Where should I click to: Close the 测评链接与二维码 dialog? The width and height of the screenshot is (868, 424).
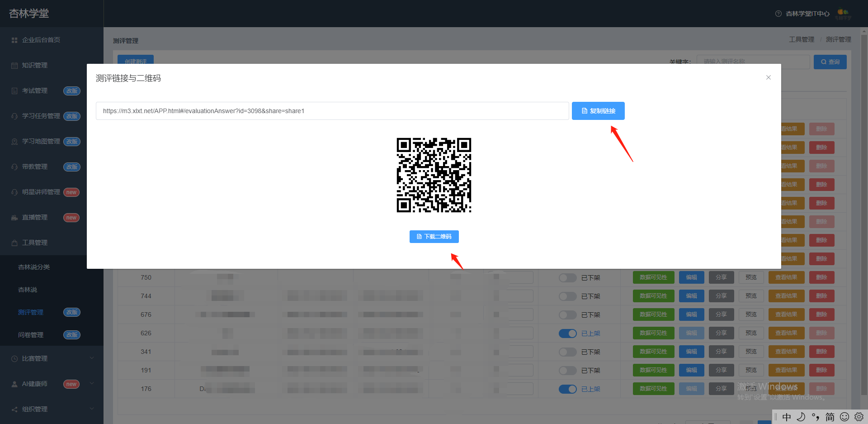coord(769,77)
